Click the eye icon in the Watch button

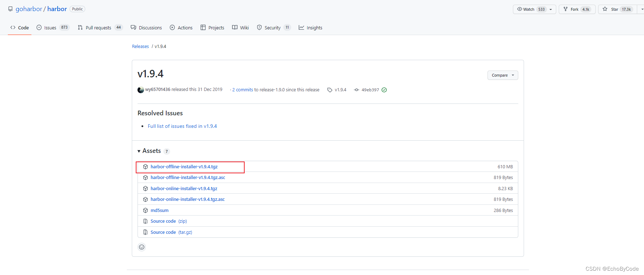pyautogui.click(x=520, y=9)
